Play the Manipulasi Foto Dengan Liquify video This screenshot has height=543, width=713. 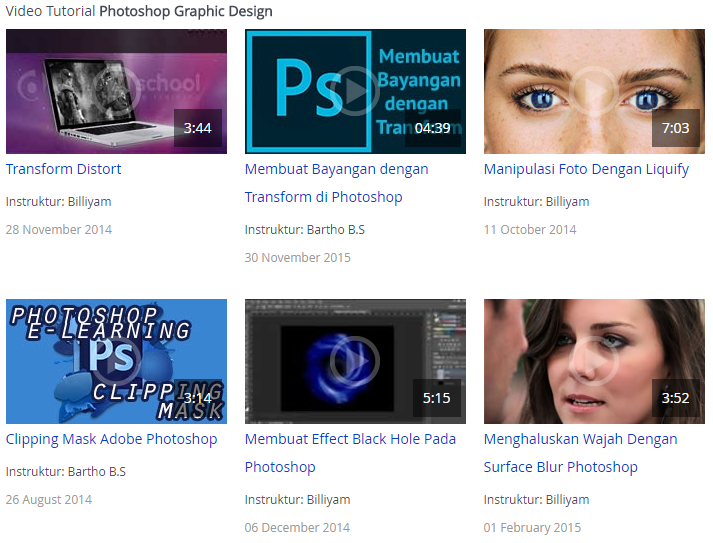pyautogui.click(x=594, y=91)
